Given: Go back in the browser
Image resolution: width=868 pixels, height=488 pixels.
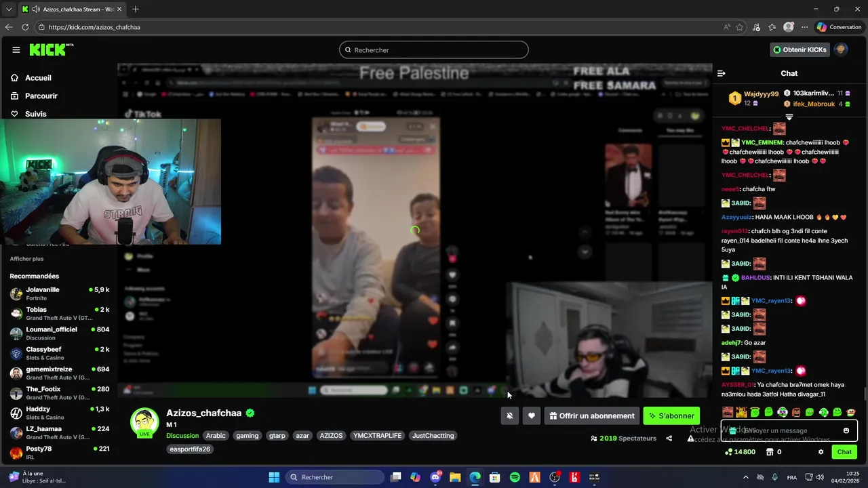Looking at the screenshot, I should tap(9, 27).
